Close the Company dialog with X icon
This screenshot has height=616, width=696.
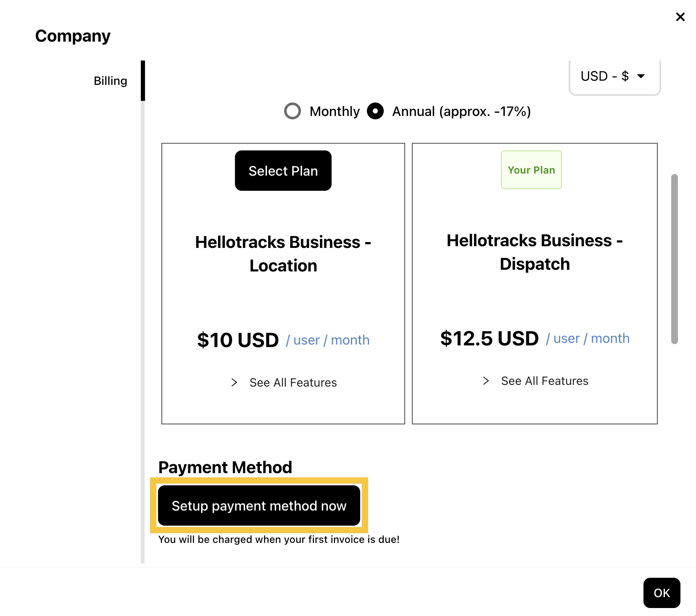coord(680,17)
